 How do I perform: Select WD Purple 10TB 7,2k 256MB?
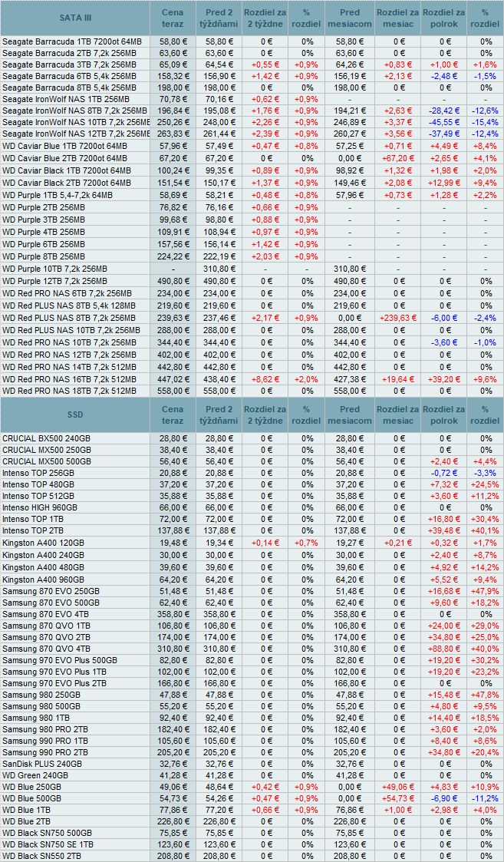coord(55,269)
